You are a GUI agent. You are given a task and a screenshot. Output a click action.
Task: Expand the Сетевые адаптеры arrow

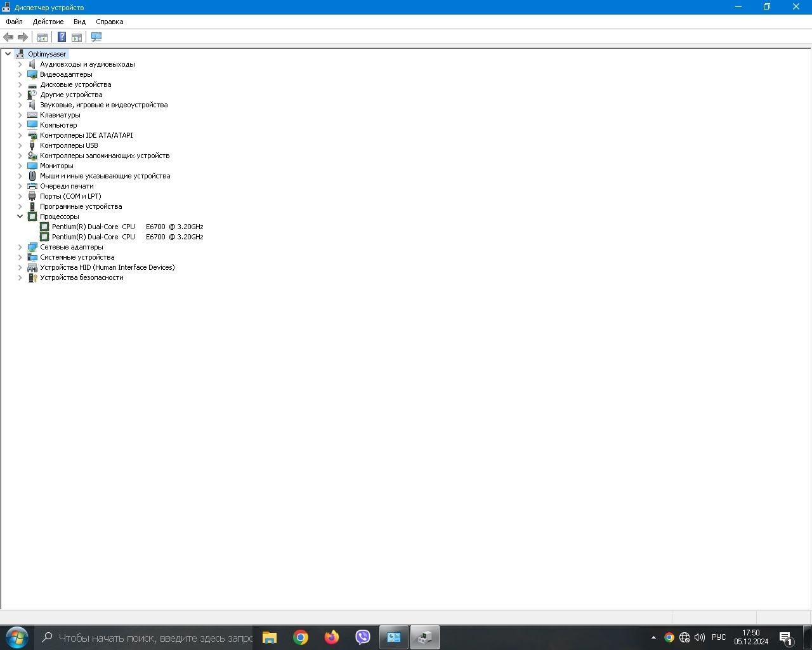tap(20, 247)
